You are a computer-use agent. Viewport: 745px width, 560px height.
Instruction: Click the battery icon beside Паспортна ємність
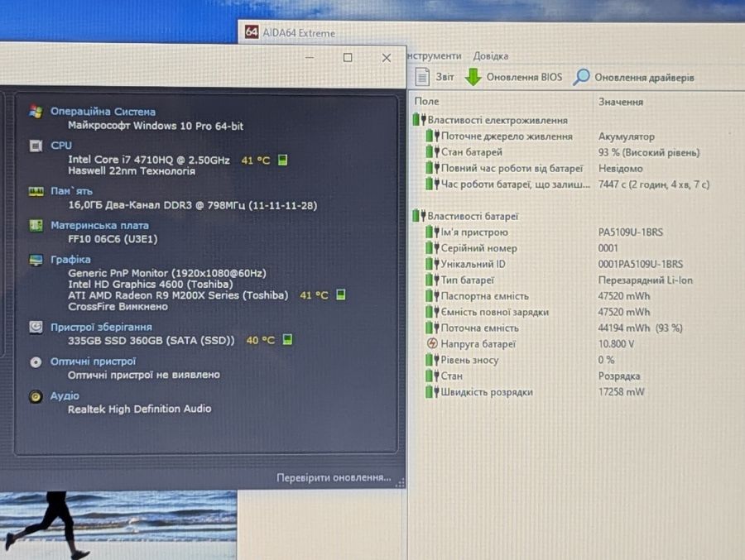[432, 295]
